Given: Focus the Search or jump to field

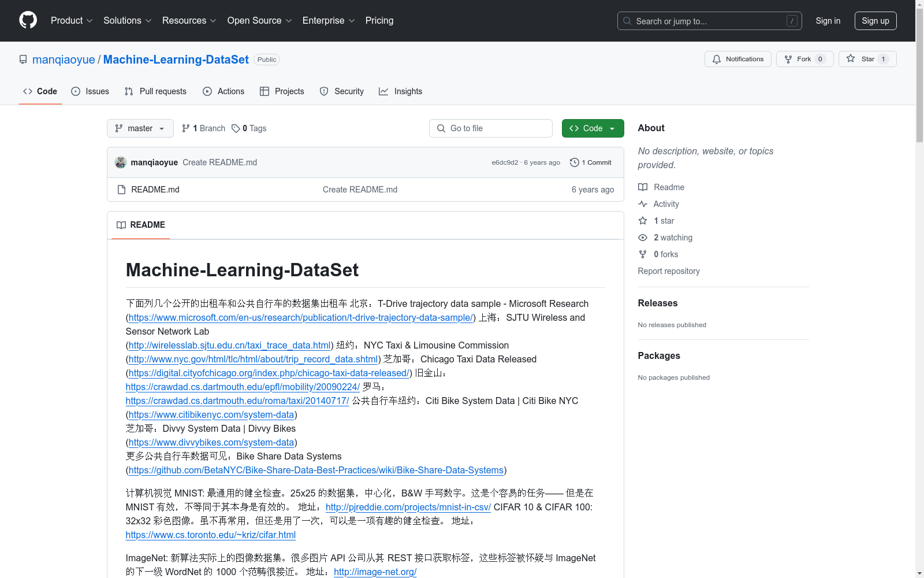Looking at the screenshot, I should (x=709, y=21).
